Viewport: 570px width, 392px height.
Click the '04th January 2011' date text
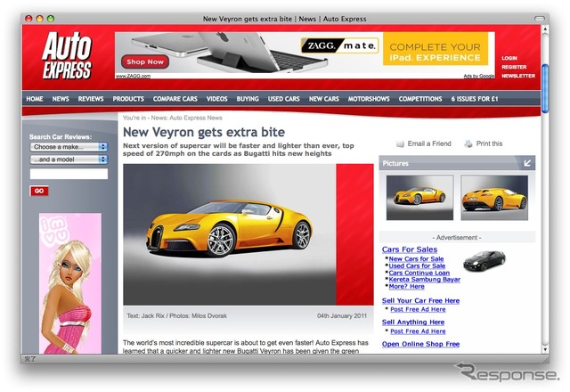pos(342,315)
